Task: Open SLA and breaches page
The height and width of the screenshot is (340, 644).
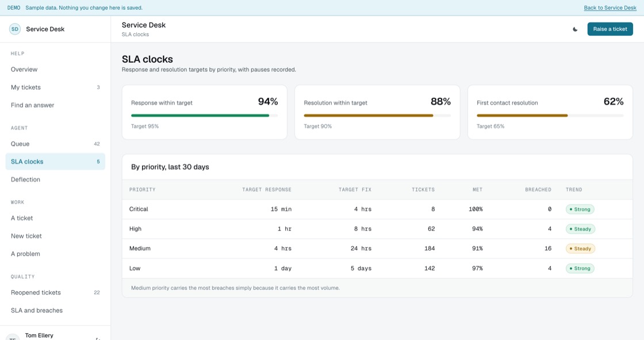Action: pos(55,311)
